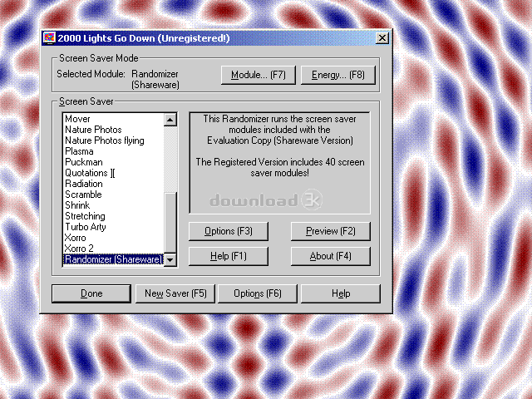Choose Nature Photos flying from the list
532x399 pixels.
point(113,140)
